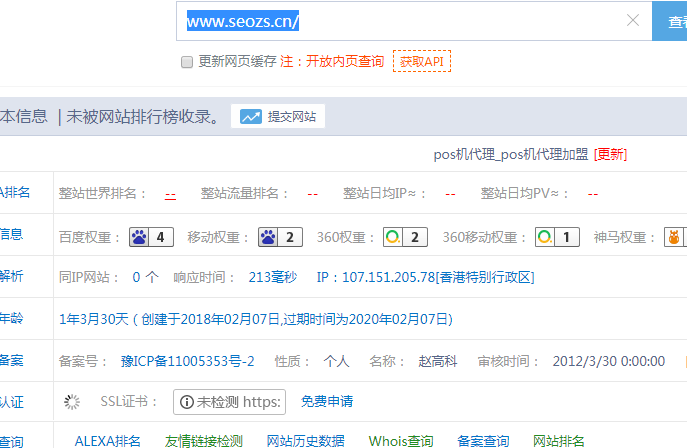Click the www.seozs.cn URL input field

tap(414, 21)
